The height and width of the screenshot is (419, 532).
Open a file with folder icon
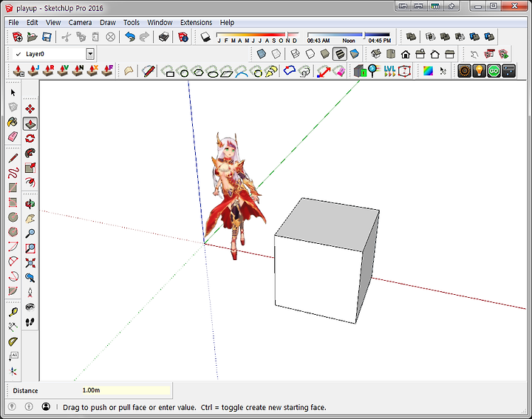(x=33, y=37)
